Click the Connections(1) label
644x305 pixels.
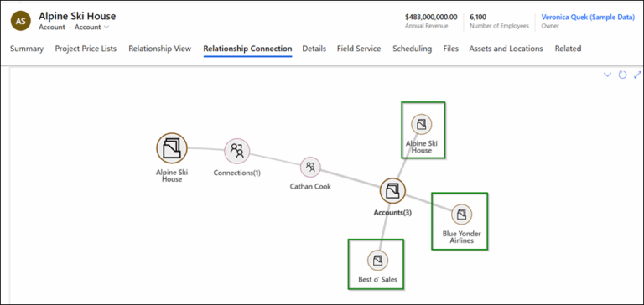pos(237,173)
